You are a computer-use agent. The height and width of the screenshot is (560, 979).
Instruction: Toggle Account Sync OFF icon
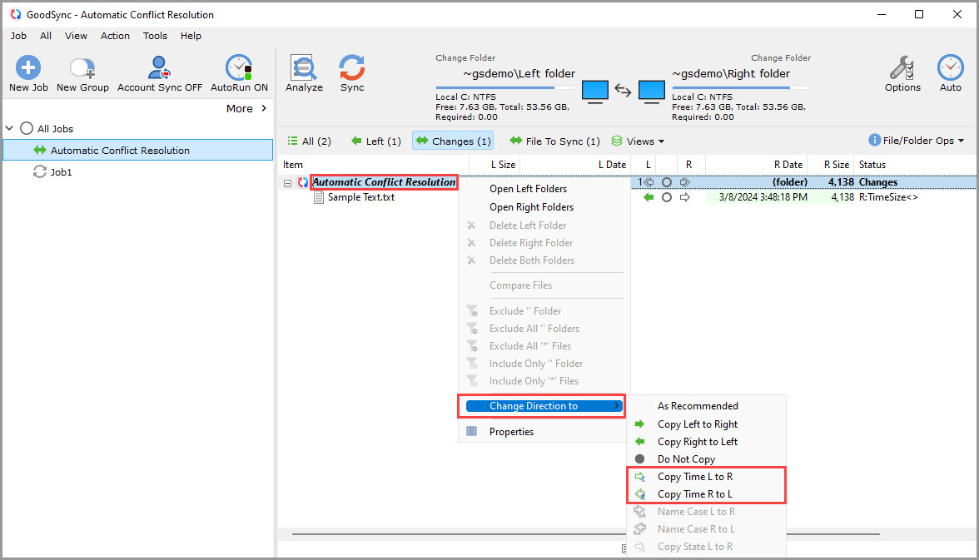(159, 67)
